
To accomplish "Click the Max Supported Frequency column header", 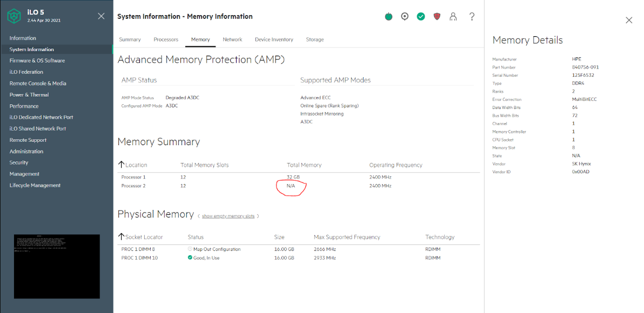I will pyautogui.click(x=347, y=237).
